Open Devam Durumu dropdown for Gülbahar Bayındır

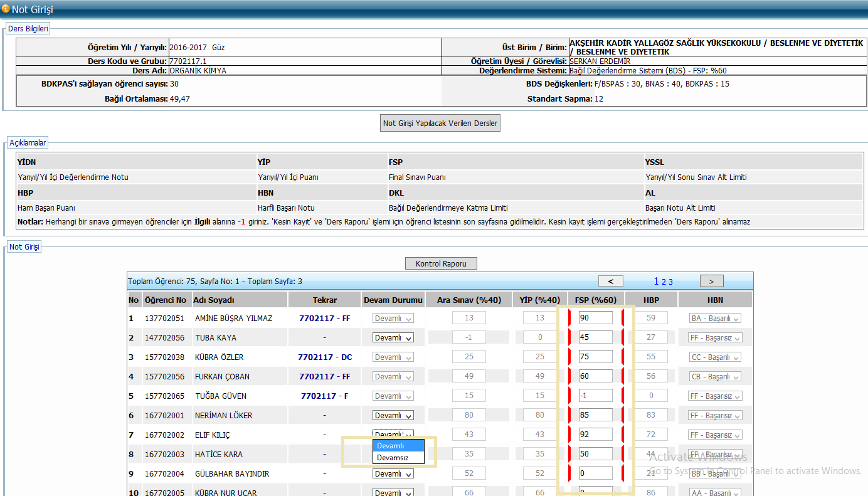(x=393, y=473)
